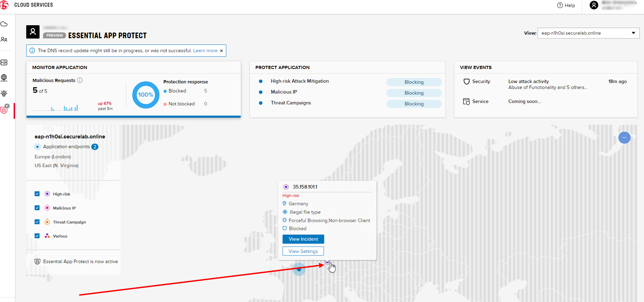Click the Threat Campaign legend icon
Screen dimensions: 644x302
(x=47, y=222)
